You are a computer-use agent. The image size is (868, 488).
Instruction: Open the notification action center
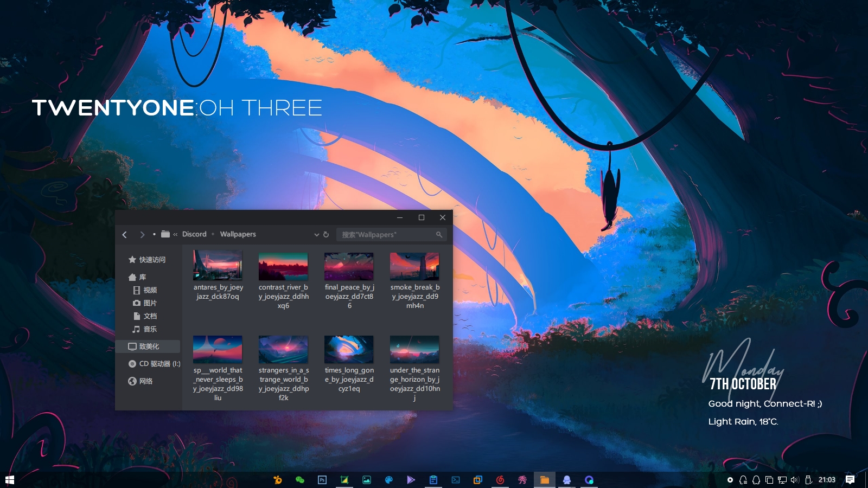(x=850, y=480)
